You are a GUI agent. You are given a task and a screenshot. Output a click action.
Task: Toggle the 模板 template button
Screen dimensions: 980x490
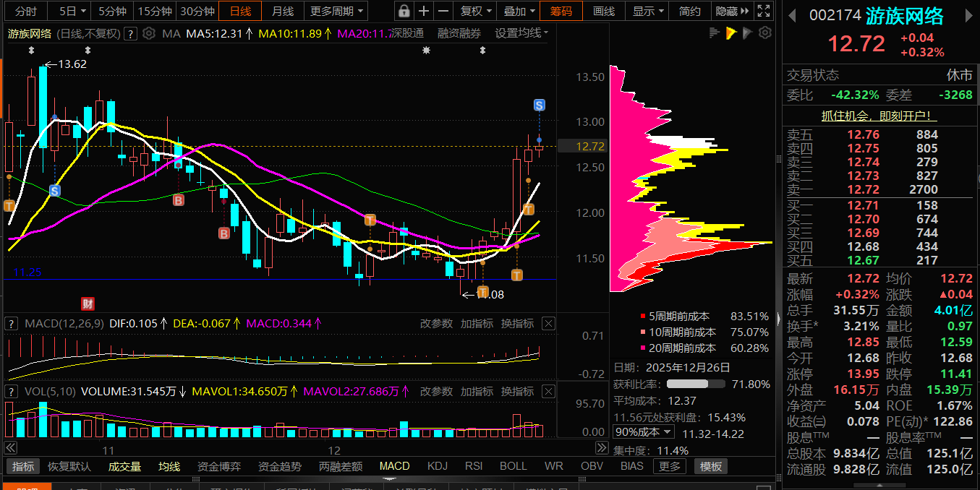pos(711,466)
